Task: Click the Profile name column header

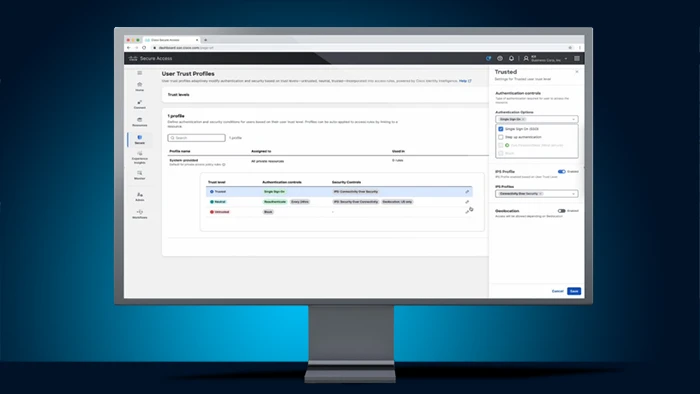Action: pos(180,151)
